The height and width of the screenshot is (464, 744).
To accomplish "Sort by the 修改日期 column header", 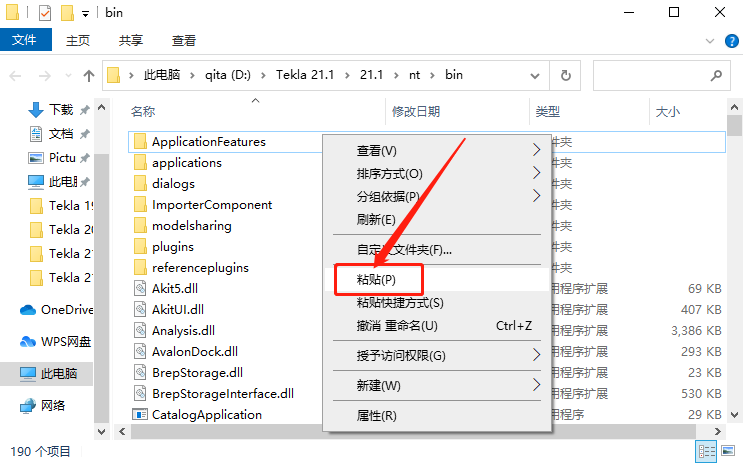I will (x=458, y=111).
